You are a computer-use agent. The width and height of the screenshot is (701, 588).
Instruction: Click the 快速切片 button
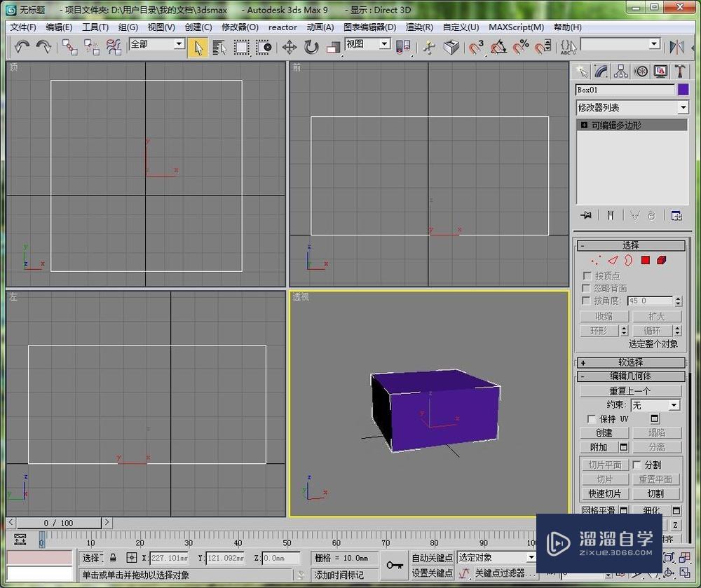[604, 493]
